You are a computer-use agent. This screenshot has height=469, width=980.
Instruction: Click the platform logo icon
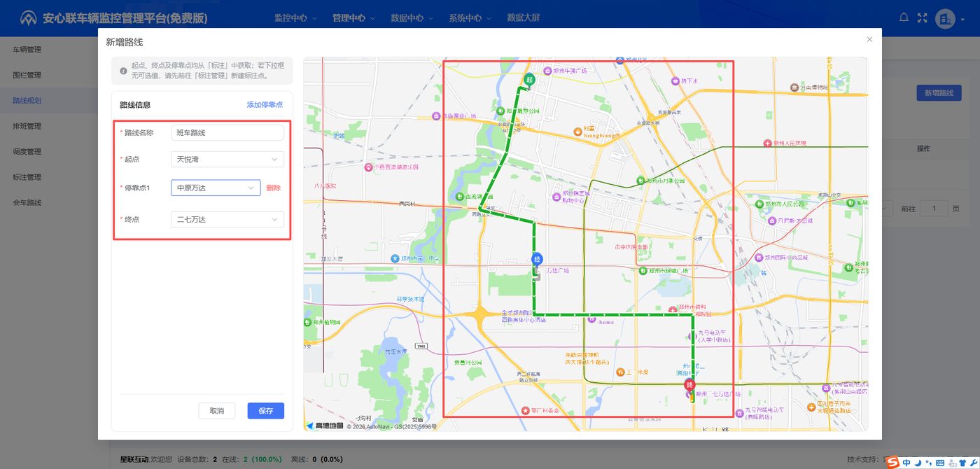coord(28,18)
